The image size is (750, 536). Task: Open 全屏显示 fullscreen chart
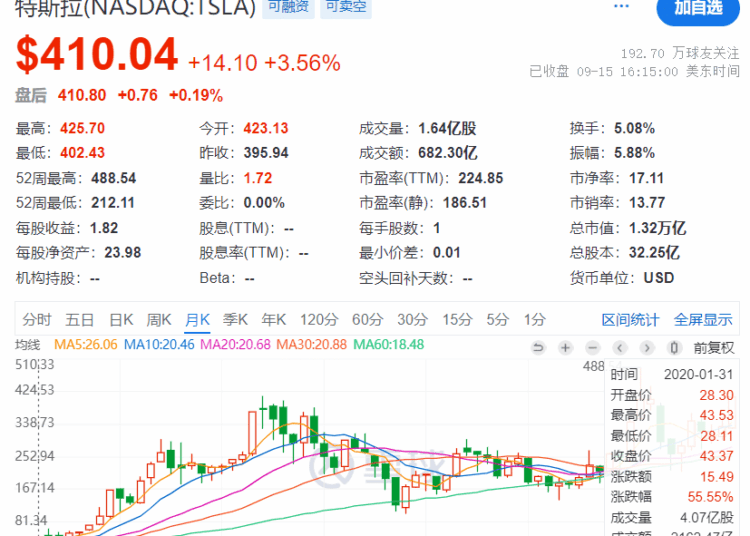coord(703,320)
